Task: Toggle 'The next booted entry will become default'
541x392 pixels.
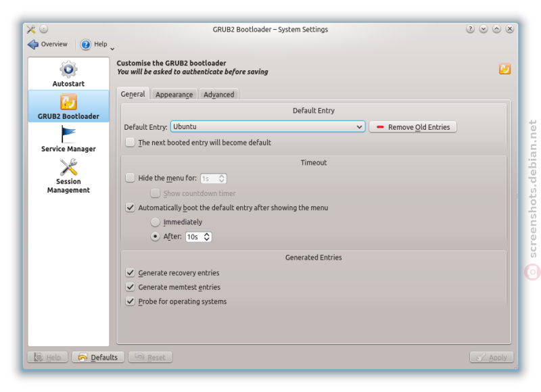Action: [x=130, y=143]
